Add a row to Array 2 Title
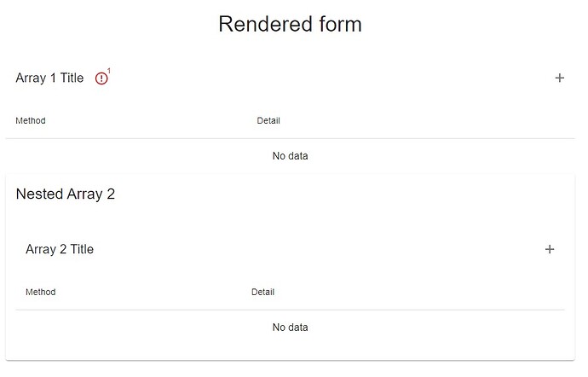The width and height of the screenshot is (588, 377). 550,249
